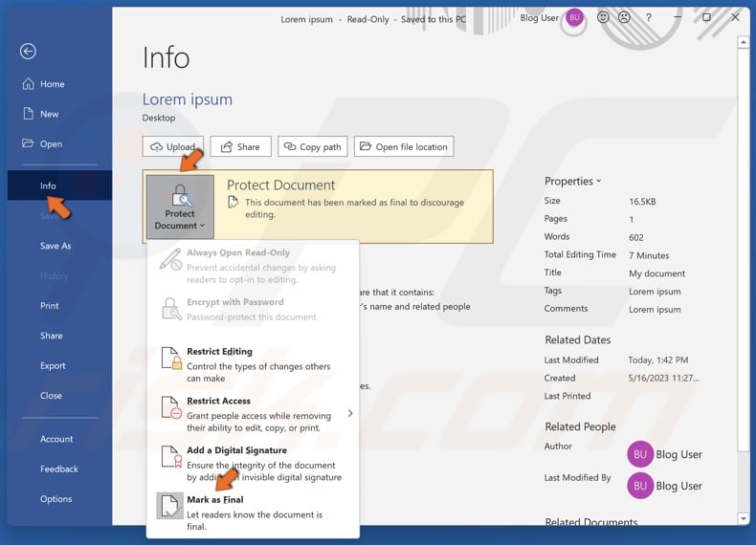Click the Encrypt with Password lock icon

click(170, 309)
